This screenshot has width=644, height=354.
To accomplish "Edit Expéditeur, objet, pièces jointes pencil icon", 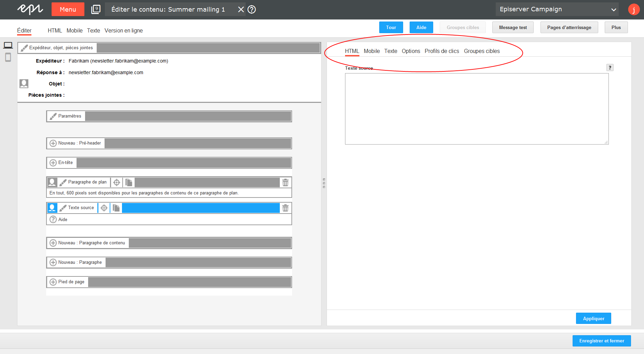I will [24, 48].
